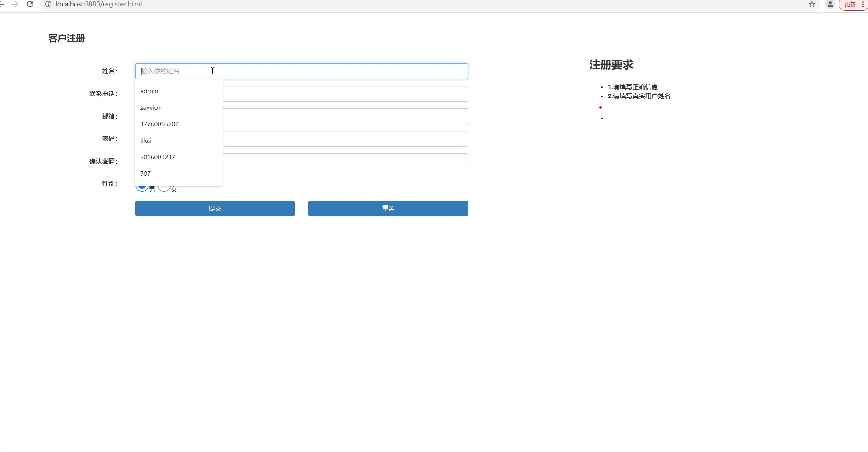868x452 pixels.
Task: Pick likai from suggestion list
Action: coord(179,141)
